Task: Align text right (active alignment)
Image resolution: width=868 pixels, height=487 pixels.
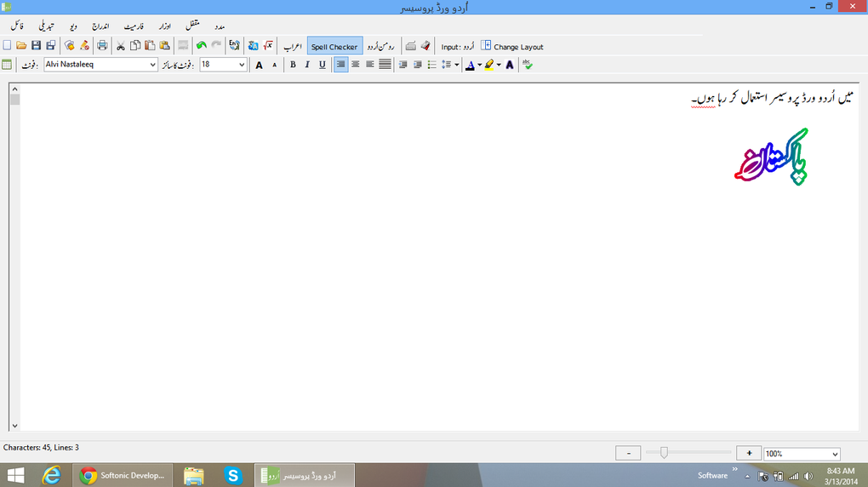Action: [x=340, y=65]
